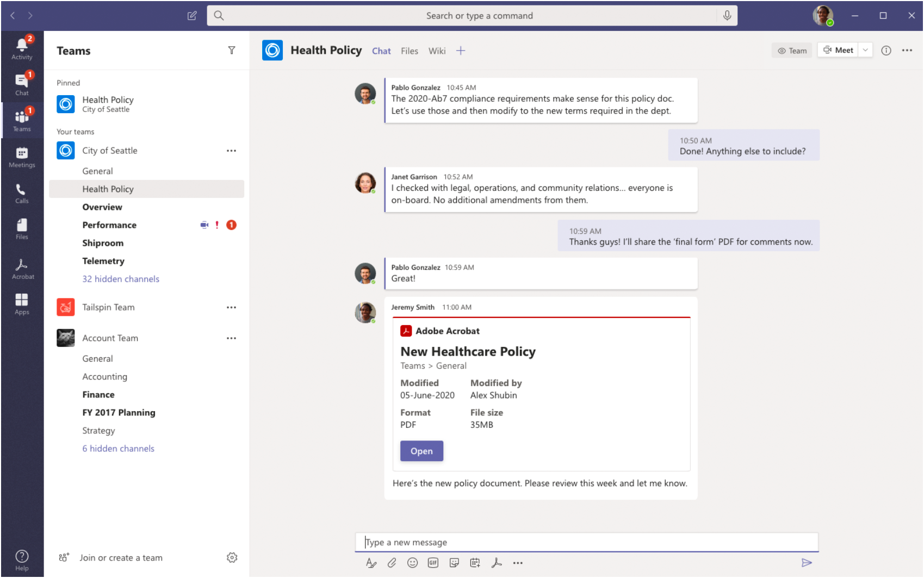
Task: Open the GIF picker
Action: pos(433,563)
